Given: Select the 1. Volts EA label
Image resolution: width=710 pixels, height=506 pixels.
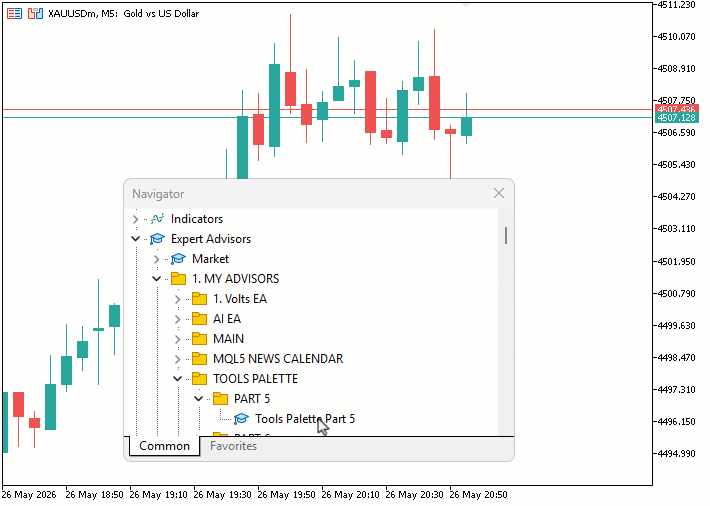Looking at the screenshot, I should tap(240, 299).
